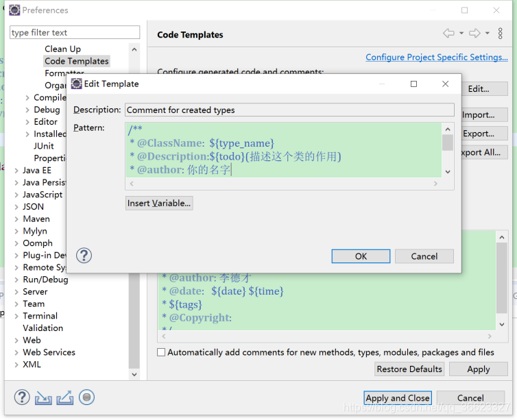Viewport: 517px width, 420px height.
Task: Select Web tree item
Action: coord(32,341)
